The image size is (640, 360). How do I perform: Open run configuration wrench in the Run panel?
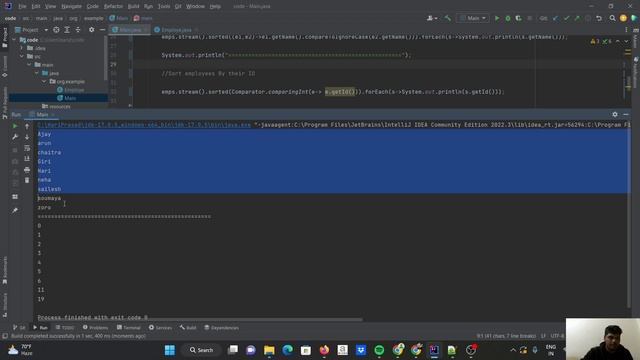tap(15, 137)
